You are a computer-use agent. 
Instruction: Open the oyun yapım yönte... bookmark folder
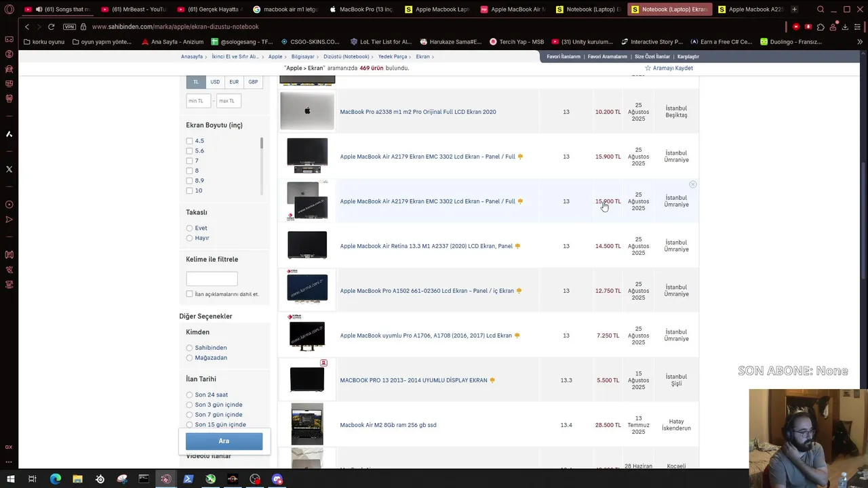(102, 41)
